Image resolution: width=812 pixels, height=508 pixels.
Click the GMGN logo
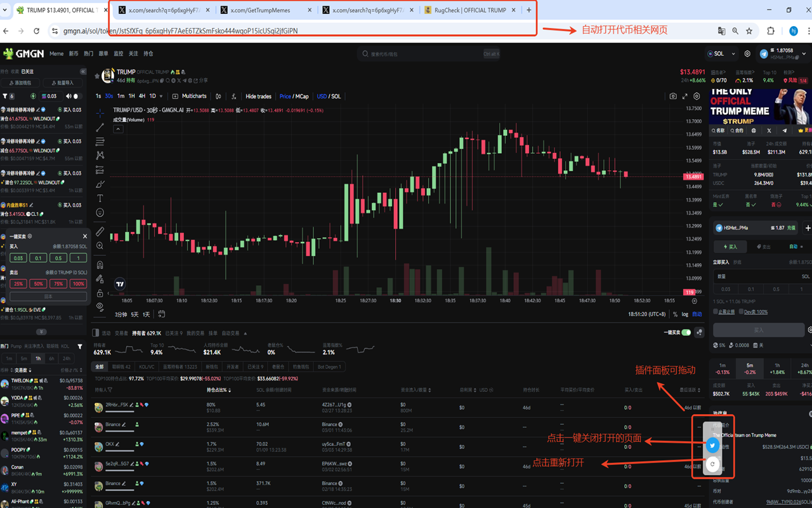(24, 53)
